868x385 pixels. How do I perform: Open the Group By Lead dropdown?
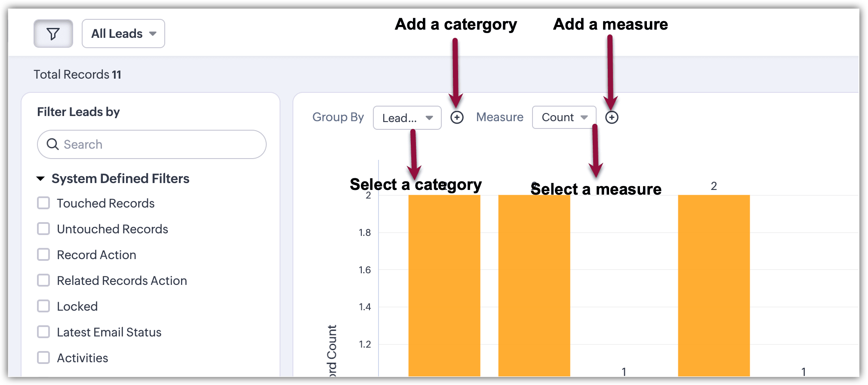(x=407, y=118)
